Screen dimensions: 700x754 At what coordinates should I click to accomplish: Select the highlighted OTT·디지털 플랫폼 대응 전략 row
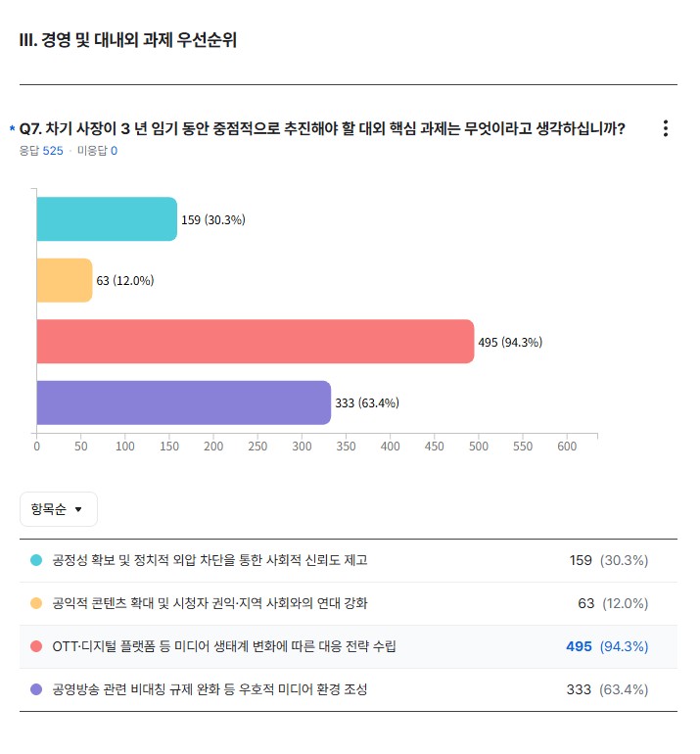(x=349, y=646)
